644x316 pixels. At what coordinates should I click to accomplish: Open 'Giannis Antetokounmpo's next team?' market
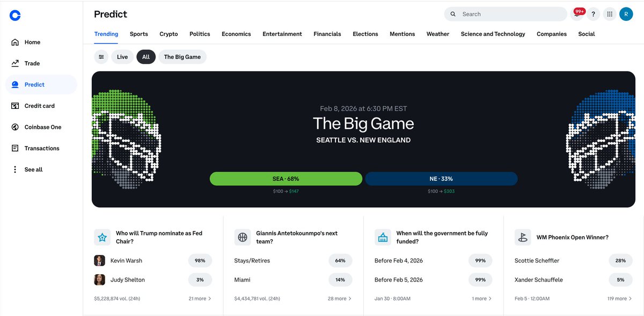coord(297,237)
